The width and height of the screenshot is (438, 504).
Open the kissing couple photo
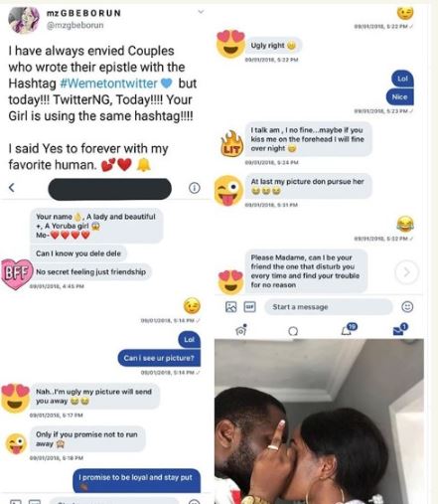pyautogui.click(x=319, y=421)
